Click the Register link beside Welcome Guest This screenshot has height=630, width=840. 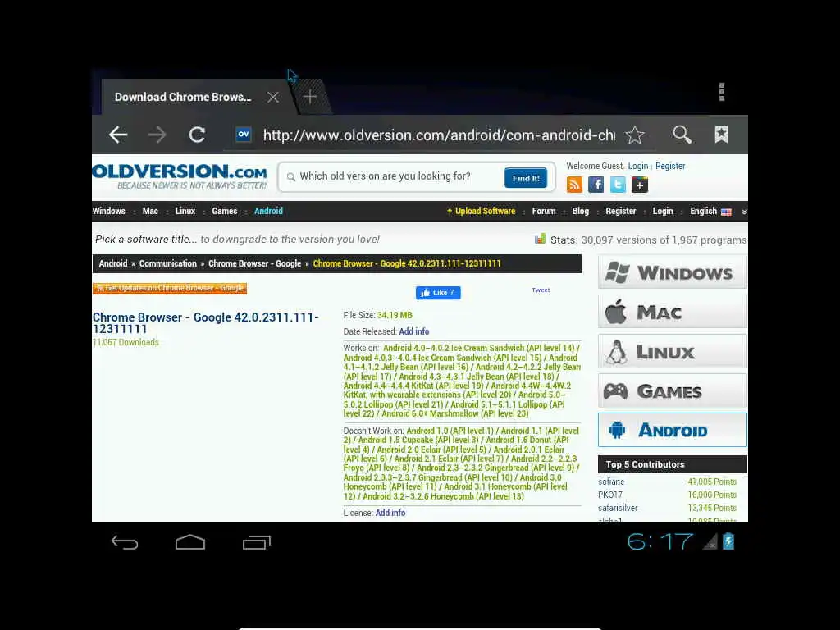coord(670,166)
